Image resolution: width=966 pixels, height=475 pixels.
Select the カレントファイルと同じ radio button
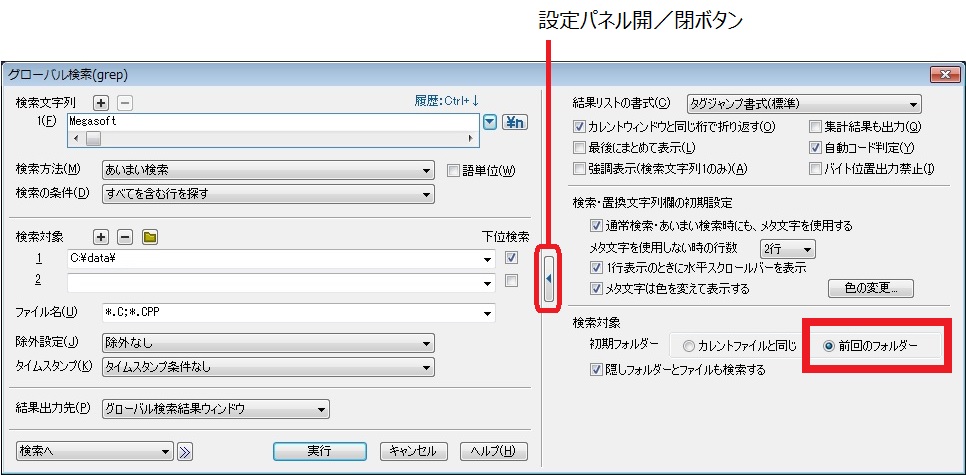pos(688,346)
